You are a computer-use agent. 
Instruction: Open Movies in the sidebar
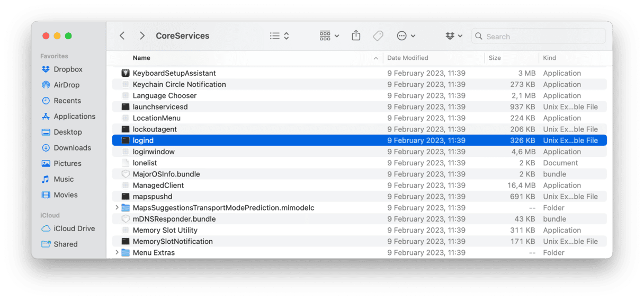59,195
